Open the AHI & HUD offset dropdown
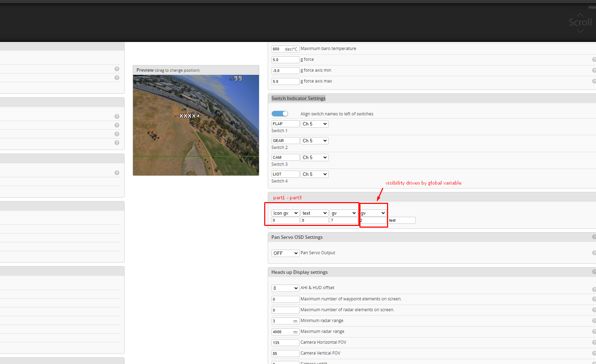 (x=285, y=288)
